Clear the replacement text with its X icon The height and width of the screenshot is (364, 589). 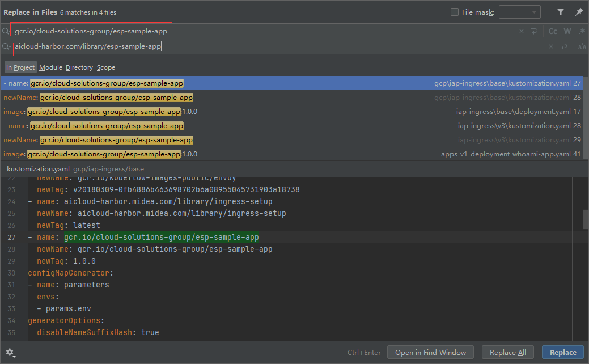click(x=550, y=46)
